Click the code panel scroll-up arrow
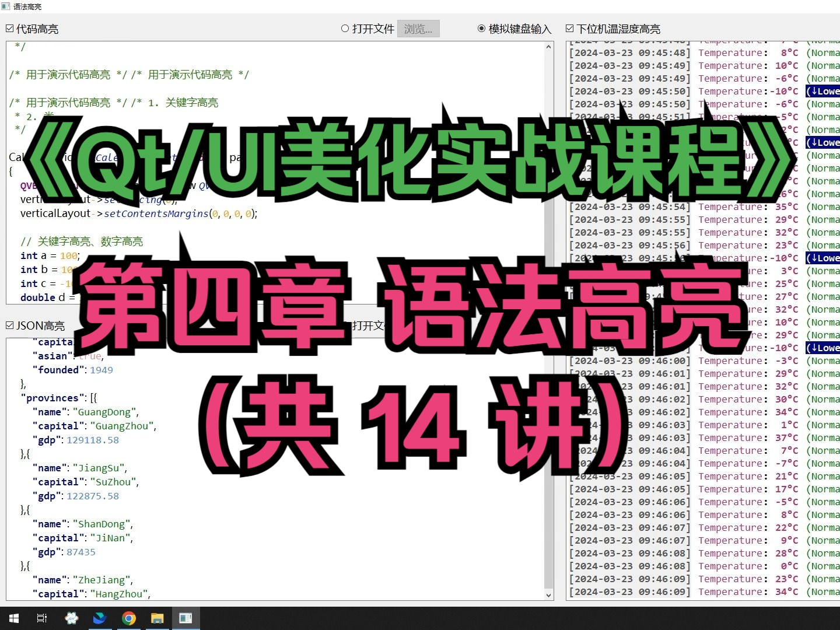Image resolution: width=840 pixels, height=630 pixels. [549, 47]
